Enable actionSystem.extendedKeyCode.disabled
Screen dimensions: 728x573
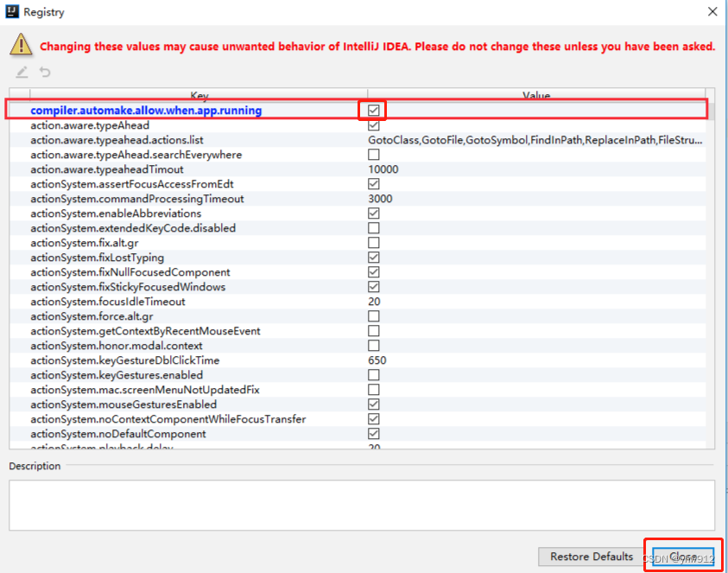coord(373,228)
